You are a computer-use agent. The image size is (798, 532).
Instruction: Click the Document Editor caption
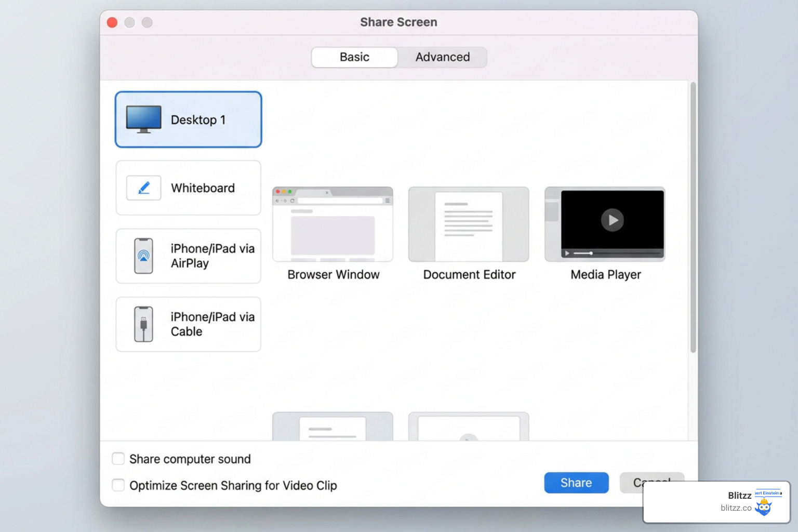coord(470,274)
